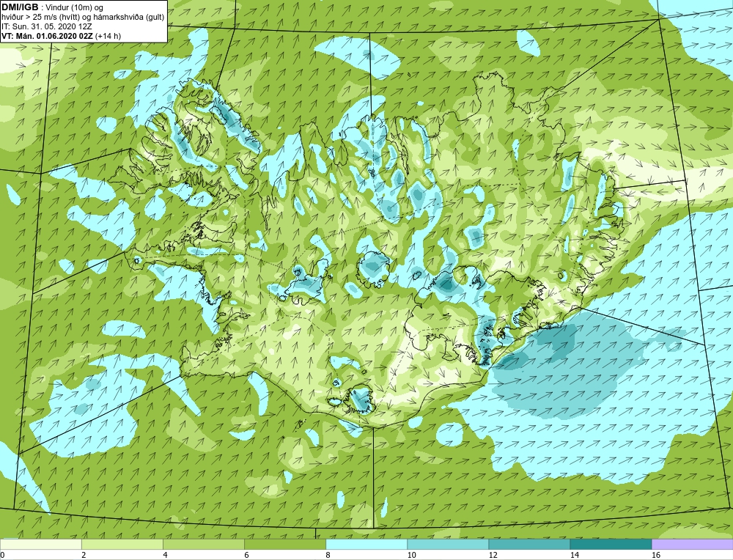Screen dimensions: 733x560
Task: Click the purple above-16 m/s legend swatch
Action: tap(693, 544)
